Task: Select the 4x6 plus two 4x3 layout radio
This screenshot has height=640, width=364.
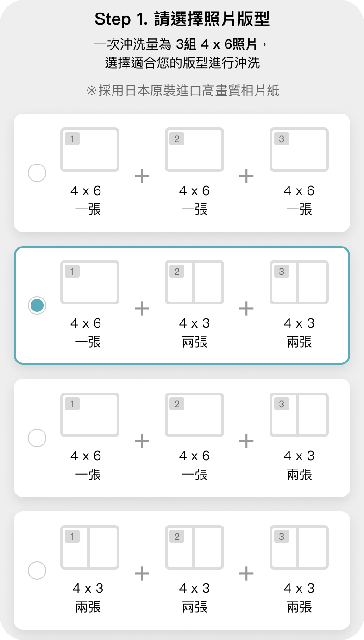Action: [x=37, y=305]
